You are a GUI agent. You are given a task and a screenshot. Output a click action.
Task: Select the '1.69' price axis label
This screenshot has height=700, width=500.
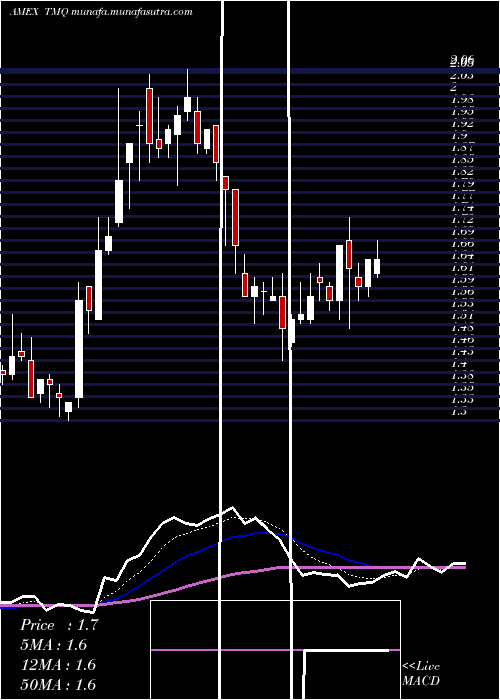coord(462,232)
